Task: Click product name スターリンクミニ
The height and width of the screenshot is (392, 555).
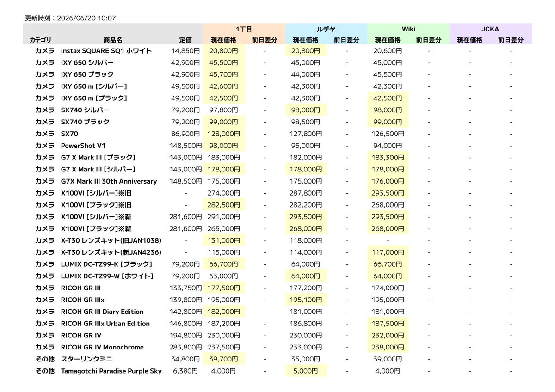Action: (x=86, y=359)
